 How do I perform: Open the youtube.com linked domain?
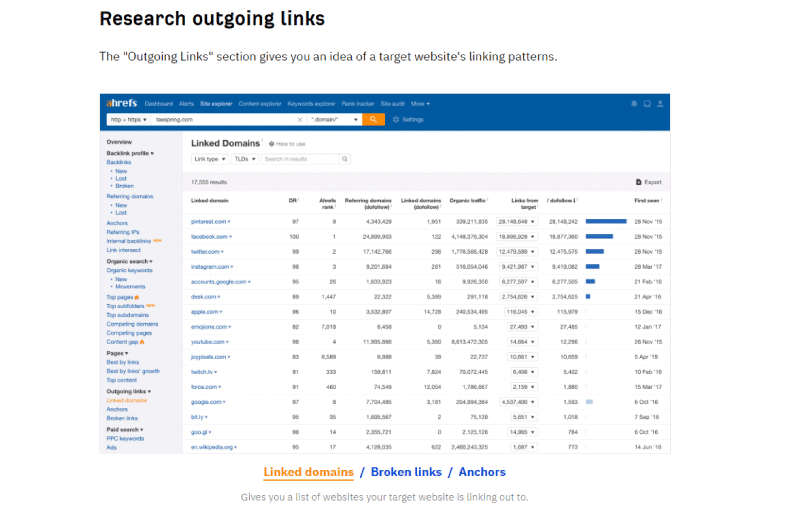coord(208,342)
